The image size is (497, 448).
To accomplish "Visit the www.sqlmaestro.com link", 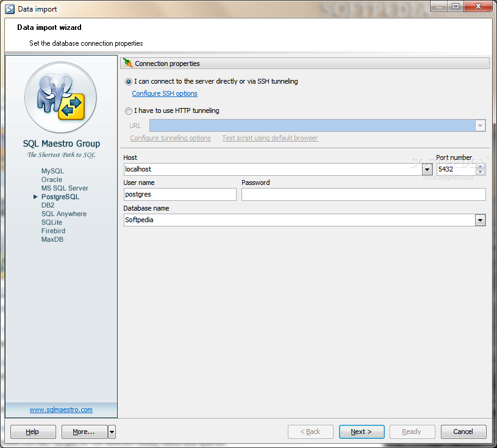I will [x=61, y=410].
